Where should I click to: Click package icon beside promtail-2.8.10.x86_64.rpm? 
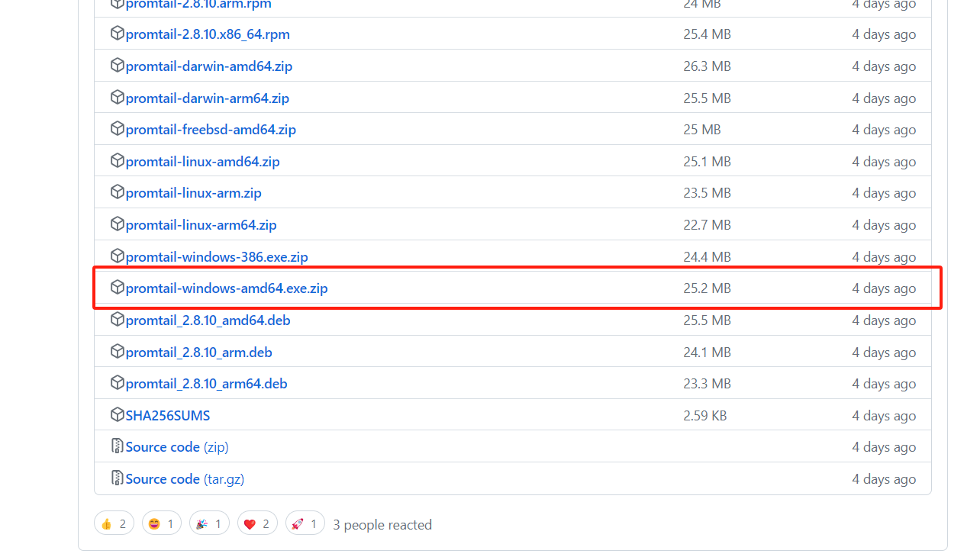pyautogui.click(x=117, y=34)
